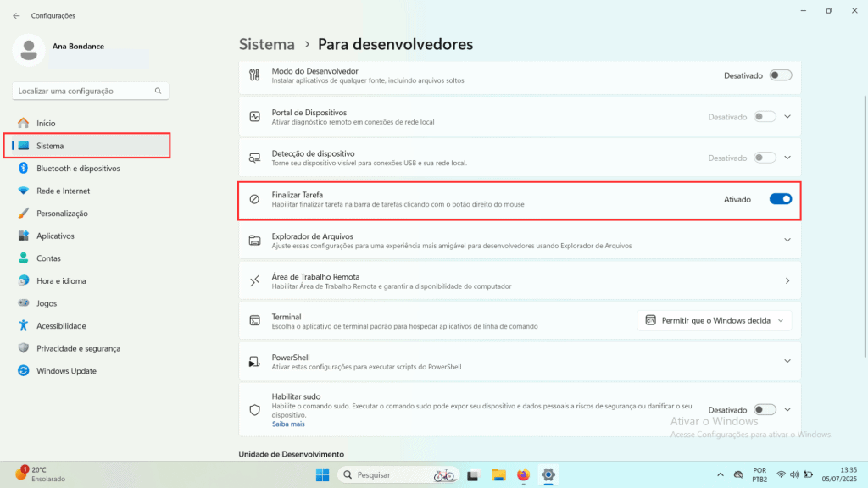Click the Pesquisar taskbar search box
The image size is (868, 488).
pos(398,474)
